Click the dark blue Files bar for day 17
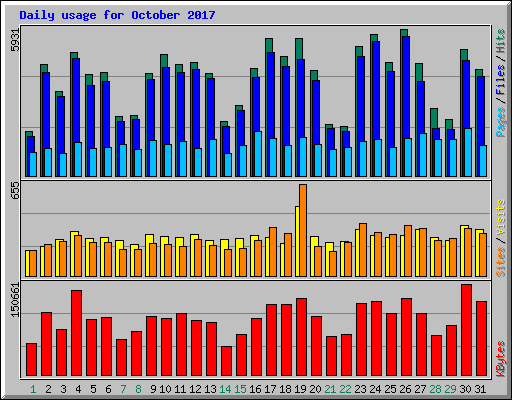 [x=271, y=95]
